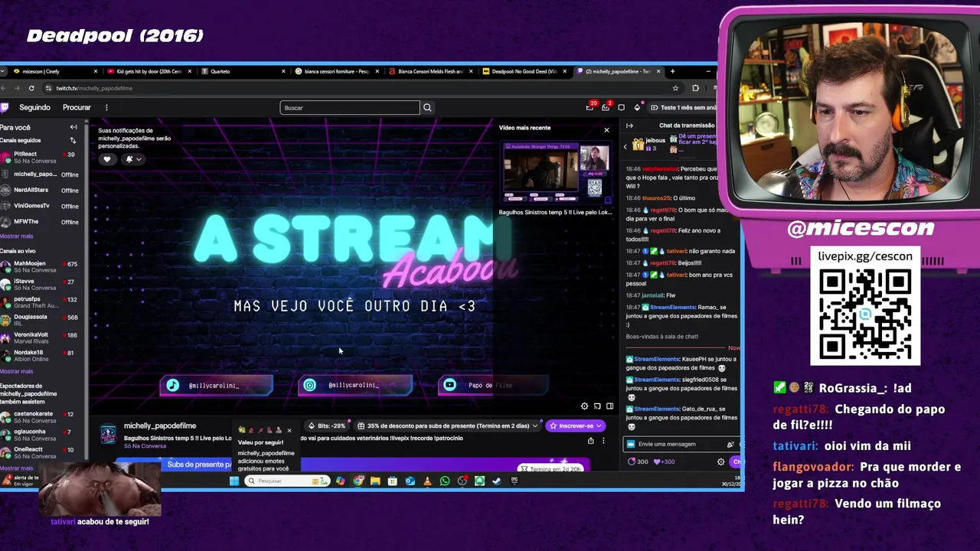The height and width of the screenshot is (551, 980).
Task: Open the @millycarolini_ TikTok panel link
Action: click(216, 386)
